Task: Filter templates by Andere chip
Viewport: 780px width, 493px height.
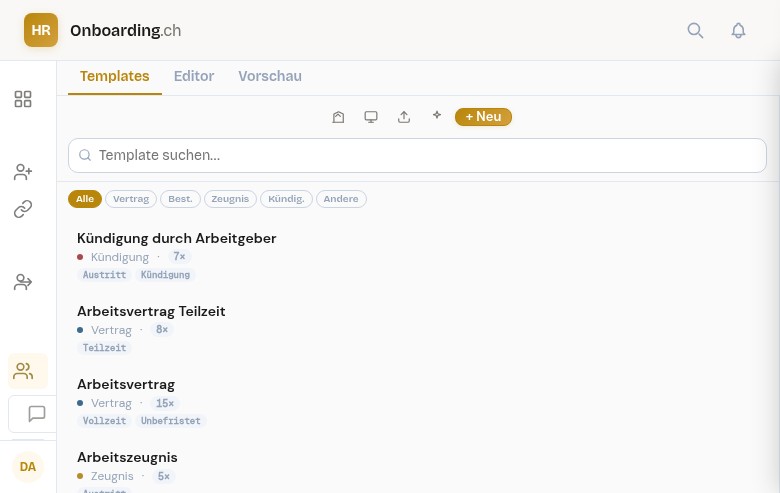Action: click(341, 199)
